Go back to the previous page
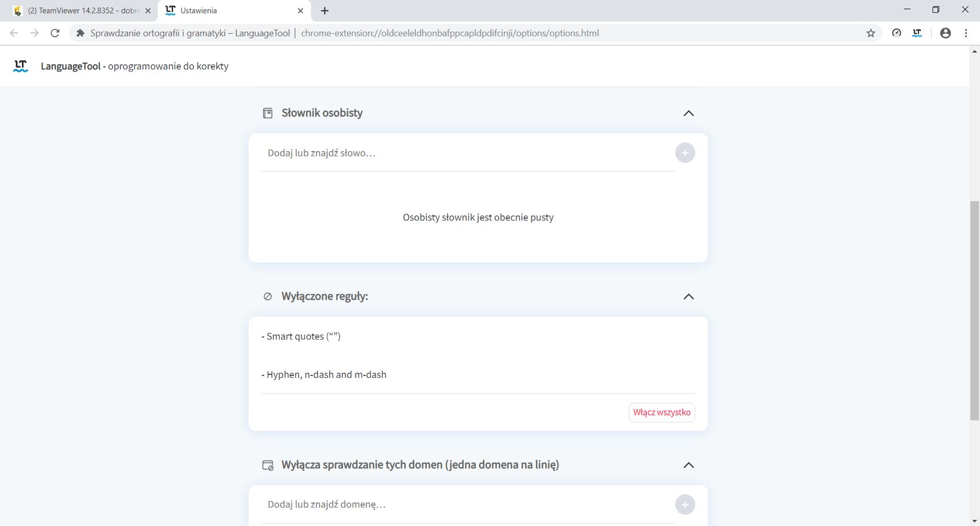 pyautogui.click(x=14, y=33)
